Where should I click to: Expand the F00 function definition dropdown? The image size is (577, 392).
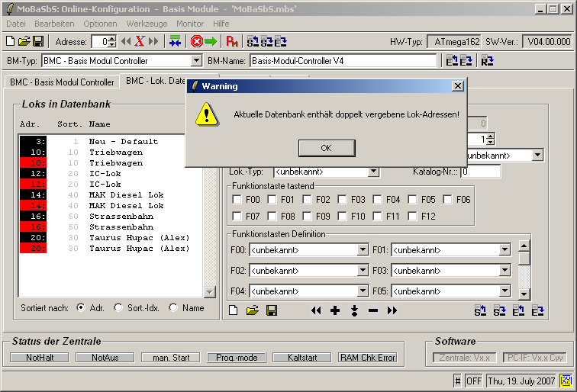pos(363,249)
